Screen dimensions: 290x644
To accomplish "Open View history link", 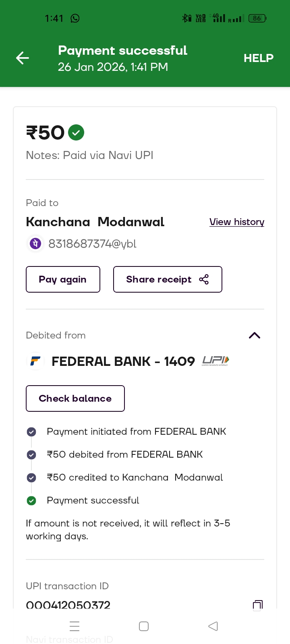I will coord(237,222).
